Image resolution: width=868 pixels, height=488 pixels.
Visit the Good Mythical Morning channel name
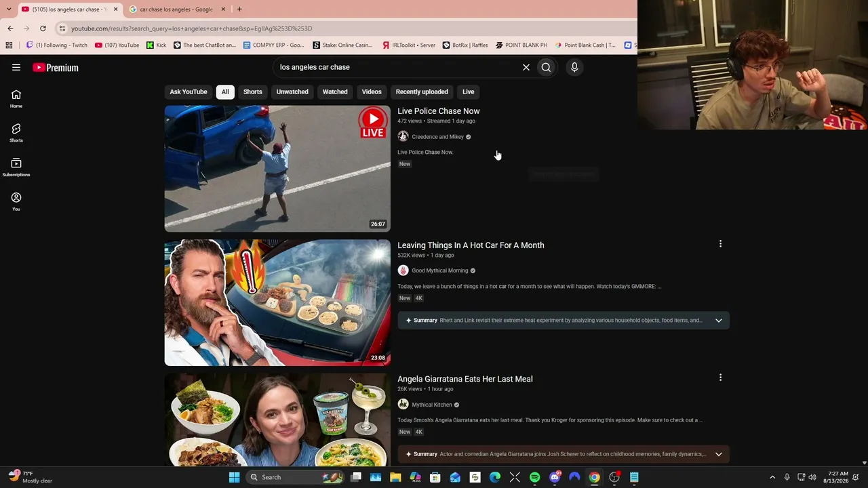click(440, 270)
